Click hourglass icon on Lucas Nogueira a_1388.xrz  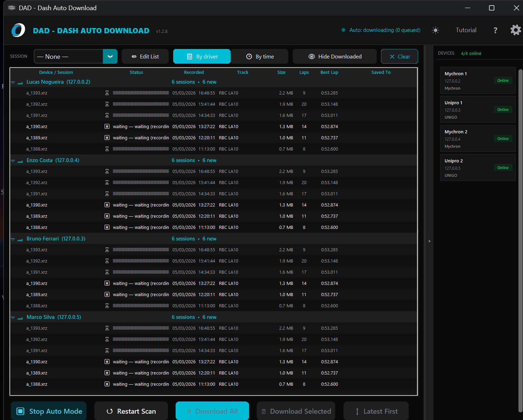click(x=107, y=149)
